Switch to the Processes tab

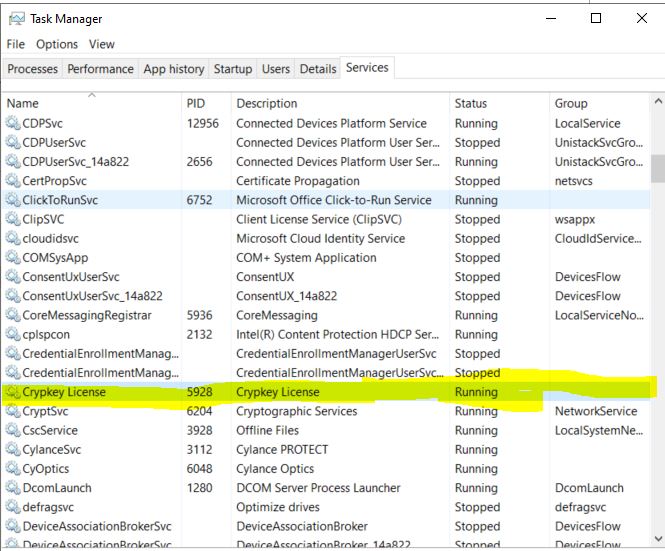[x=33, y=69]
